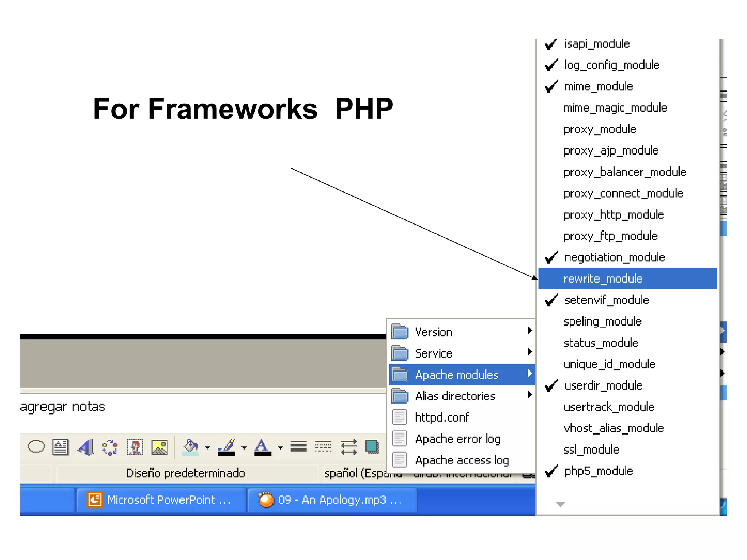Open httpd.conf from the menu
747x560 pixels.
point(462,417)
